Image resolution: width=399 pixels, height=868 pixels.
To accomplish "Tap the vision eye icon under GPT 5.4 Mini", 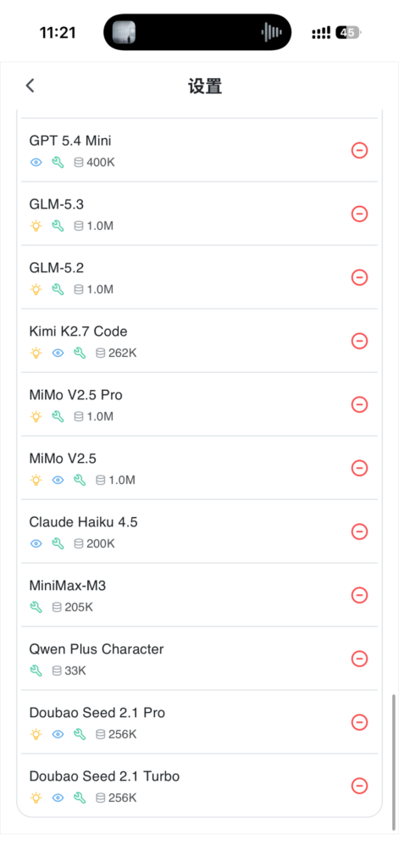I will click(x=36, y=162).
